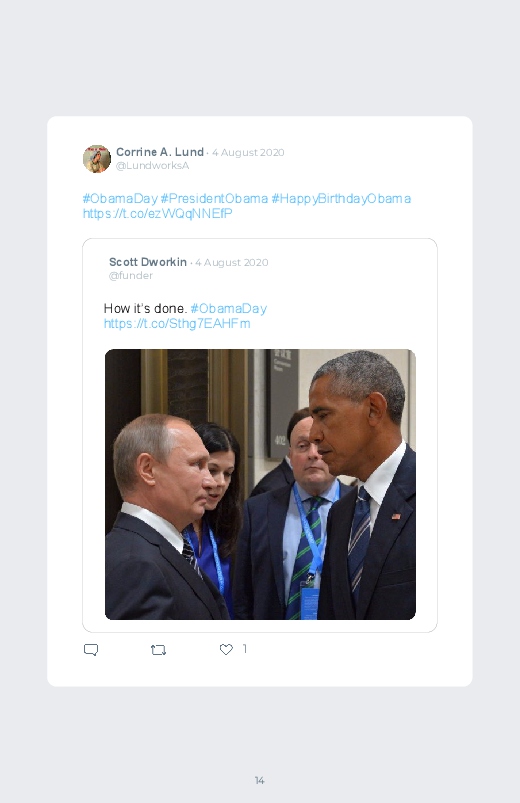Click the Scott Dworkin display name

click(148, 262)
